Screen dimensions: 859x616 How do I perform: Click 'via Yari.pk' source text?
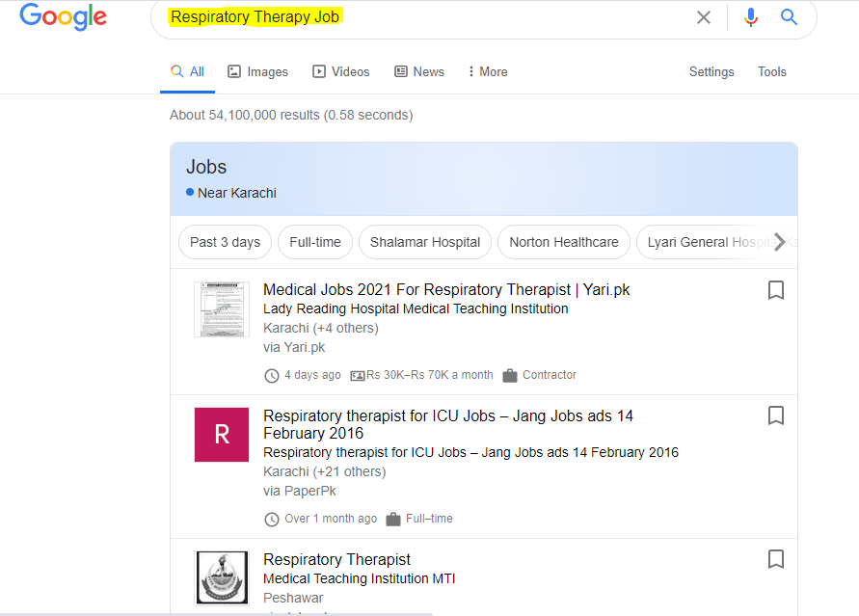coord(294,347)
